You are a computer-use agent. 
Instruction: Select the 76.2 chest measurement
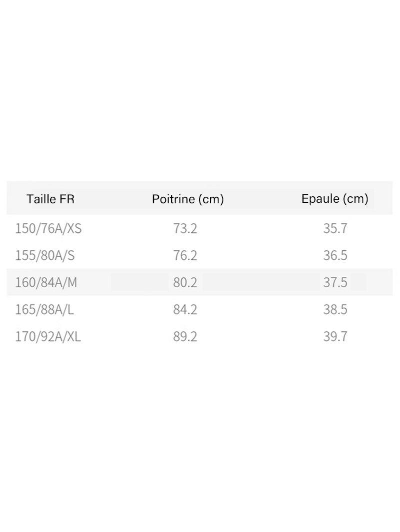click(185, 255)
